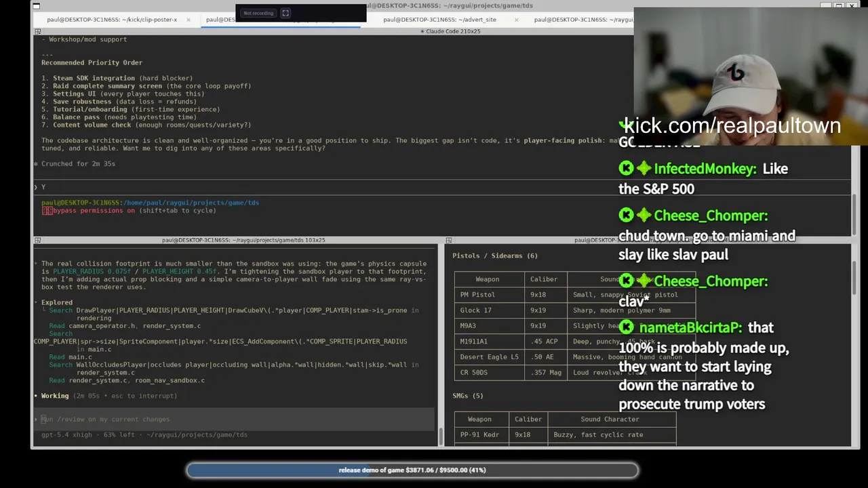Click the 'Pistols / Sidearms (6)' heading
The height and width of the screenshot is (488, 868).
[495, 256]
